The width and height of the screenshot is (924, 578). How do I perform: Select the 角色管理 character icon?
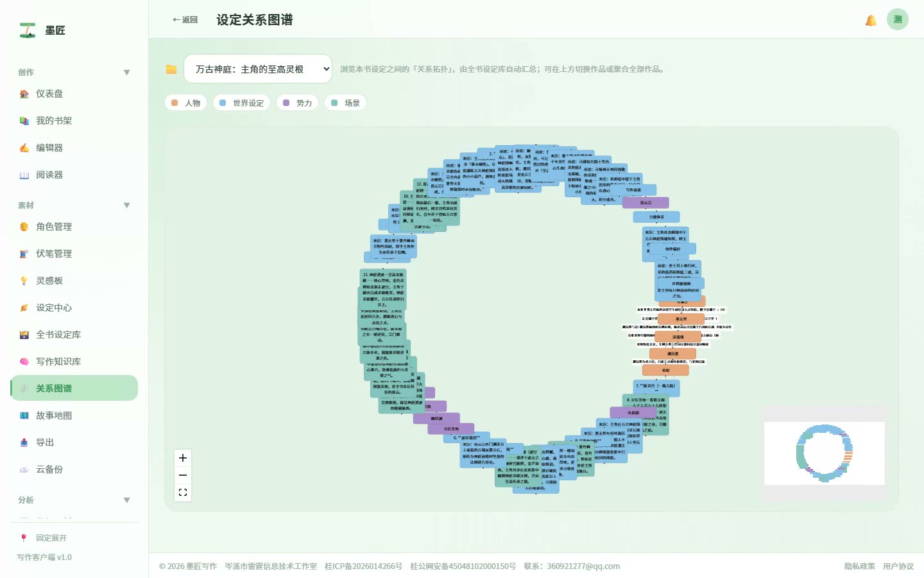[x=24, y=227]
